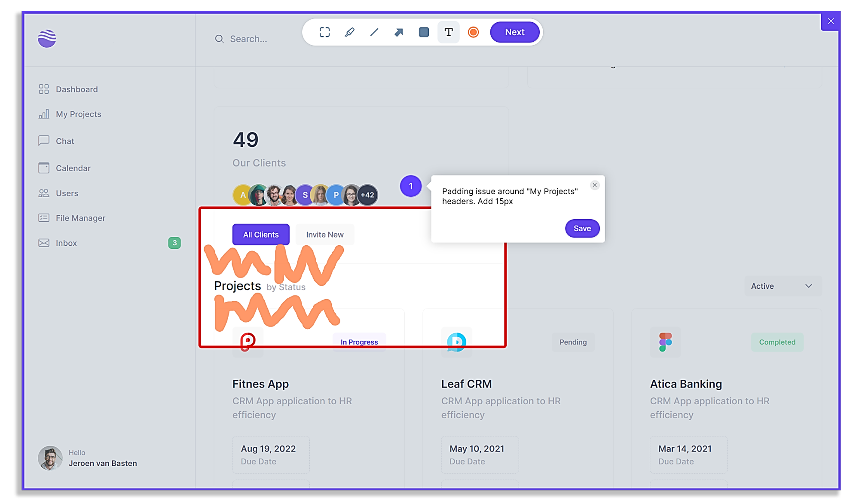Toggle the Users visibility in sidebar
Viewport: 859px width, 504px height.
tap(67, 192)
